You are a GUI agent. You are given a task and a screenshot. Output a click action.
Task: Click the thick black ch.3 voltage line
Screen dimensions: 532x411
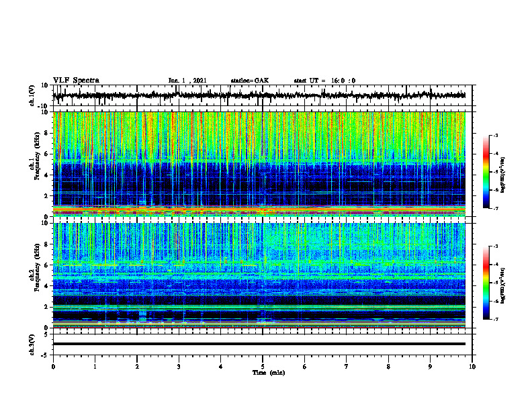[259, 344]
